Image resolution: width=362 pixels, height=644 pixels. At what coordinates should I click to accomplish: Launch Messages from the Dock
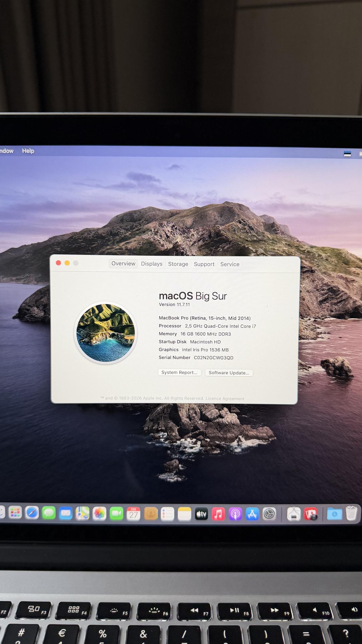pyautogui.click(x=49, y=513)
